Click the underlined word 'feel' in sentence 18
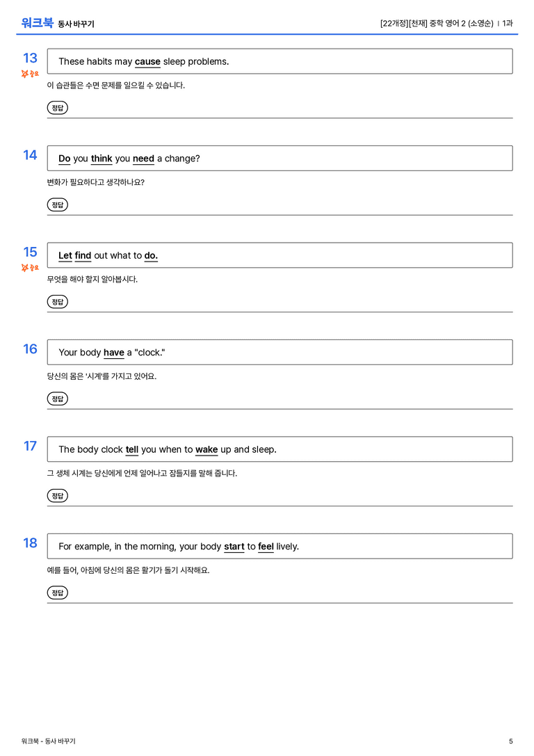This screenshot has height=756, width=534. [x=266, y=546]
